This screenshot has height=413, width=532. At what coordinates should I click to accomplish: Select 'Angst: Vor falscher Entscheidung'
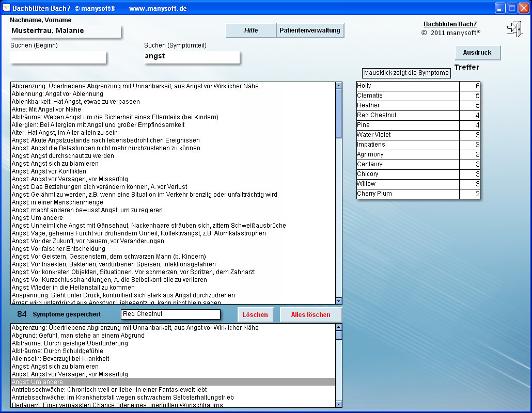[173, 249]
